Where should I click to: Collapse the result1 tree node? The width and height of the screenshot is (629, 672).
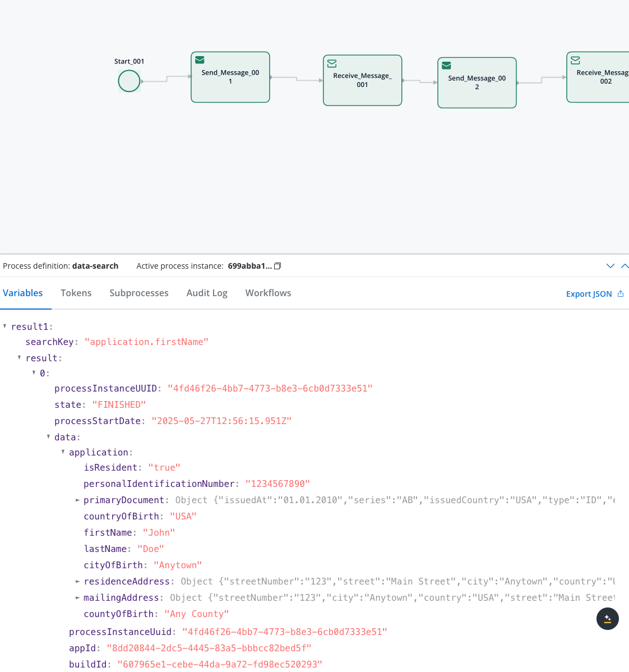tap(4, 326)
